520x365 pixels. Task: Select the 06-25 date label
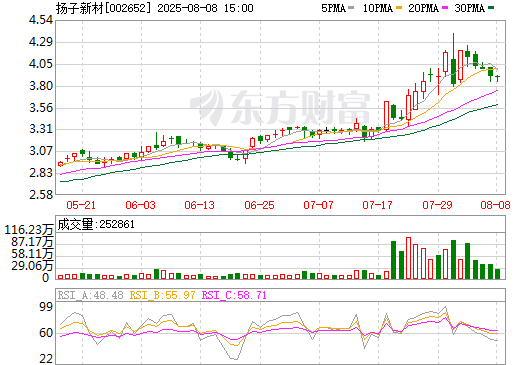pyautogui.click(x=259, y=205)
